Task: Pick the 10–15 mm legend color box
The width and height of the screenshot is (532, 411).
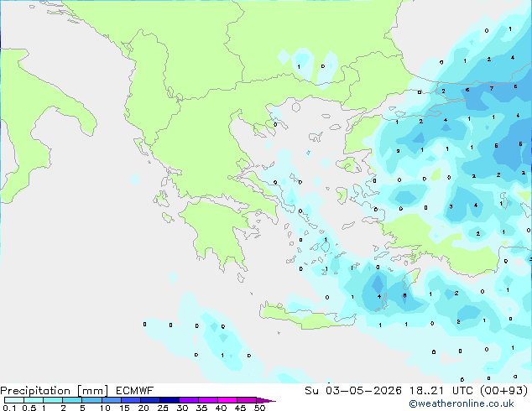Action: [112, 400]
